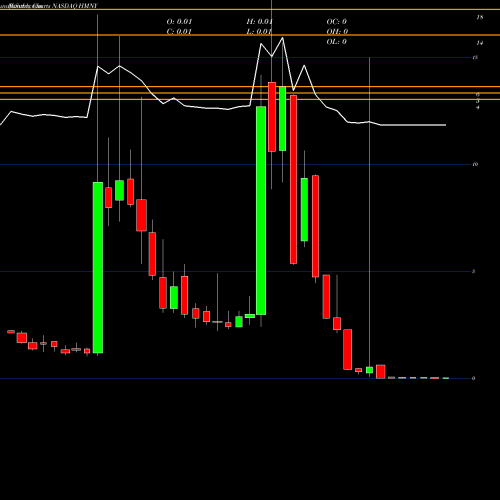Click the 10 price axis label
Image resolution: width=500 pixels, height=500 pixels.
click(x=475, y=164)
